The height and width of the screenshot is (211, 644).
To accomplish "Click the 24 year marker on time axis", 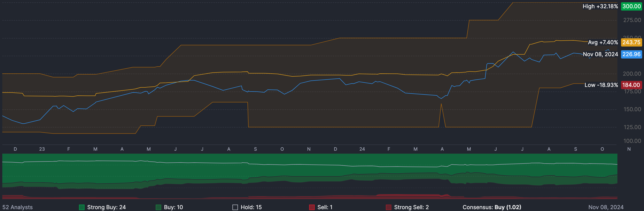I will point(362,149).
